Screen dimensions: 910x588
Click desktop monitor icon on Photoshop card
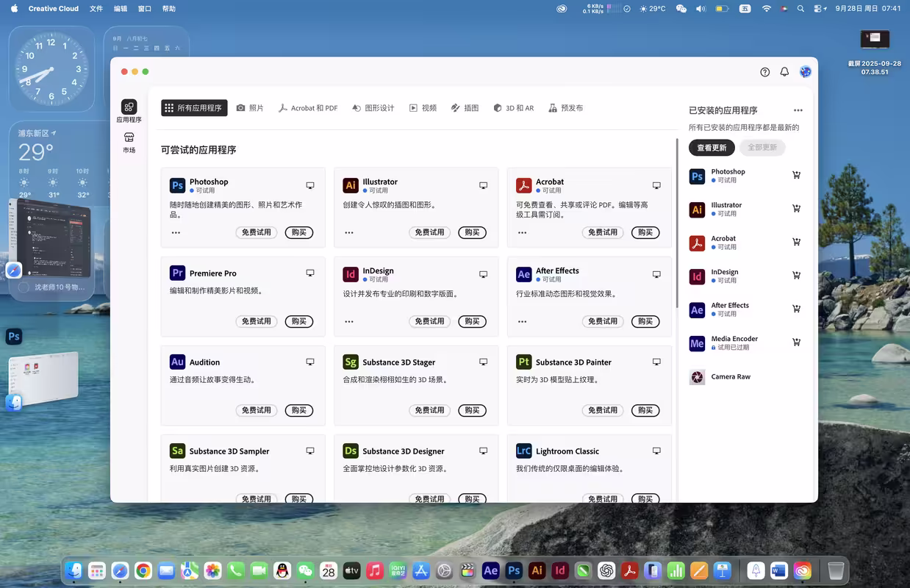(x=310, y=185)
